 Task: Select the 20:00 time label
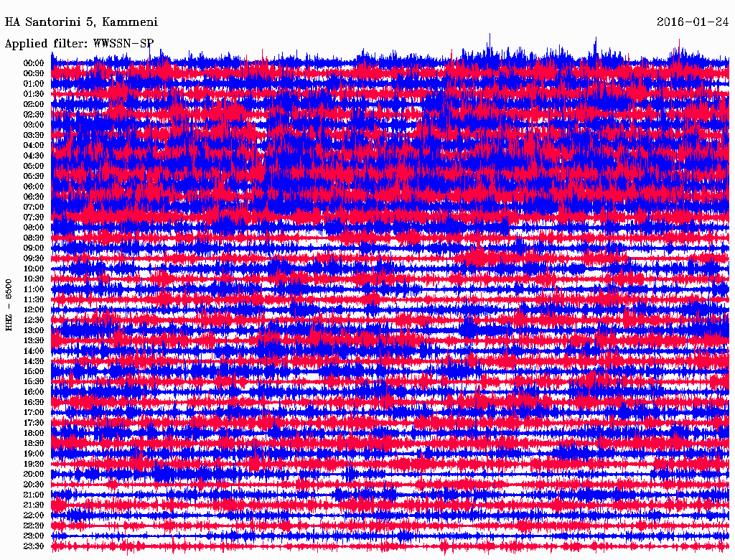(x=33, y=474)
